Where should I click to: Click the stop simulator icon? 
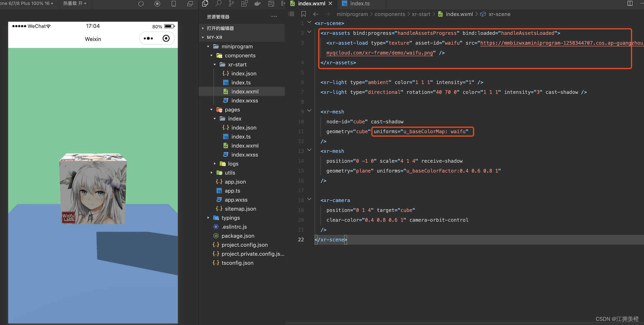pos(157,4)
